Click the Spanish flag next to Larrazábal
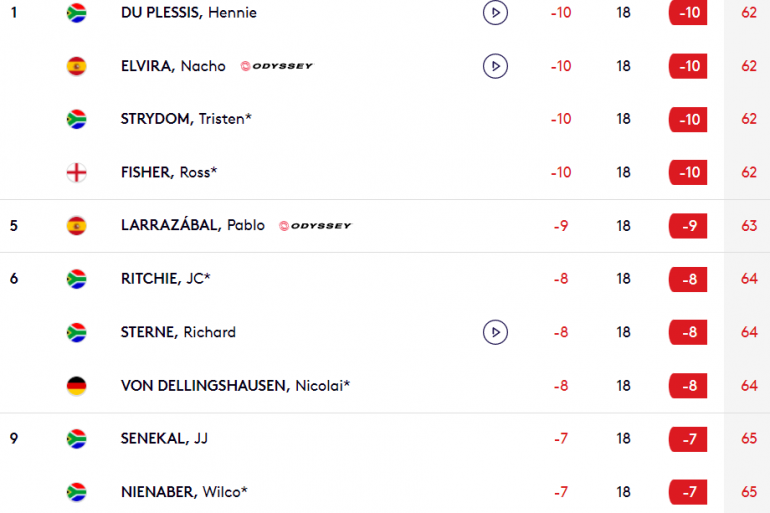The image size is (770, 513). tap(77, 226)
